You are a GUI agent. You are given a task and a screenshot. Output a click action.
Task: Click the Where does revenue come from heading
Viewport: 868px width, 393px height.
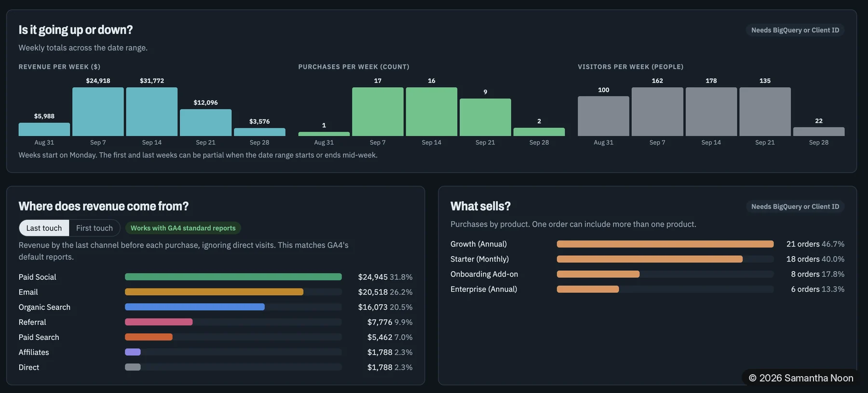coord(104,206)
